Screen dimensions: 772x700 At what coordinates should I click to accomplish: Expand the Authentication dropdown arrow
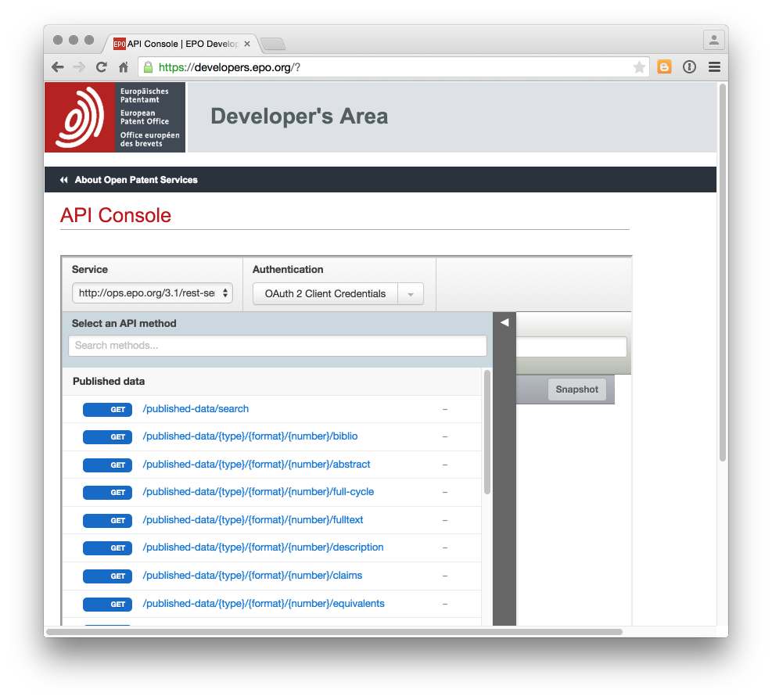coord(411,294)
